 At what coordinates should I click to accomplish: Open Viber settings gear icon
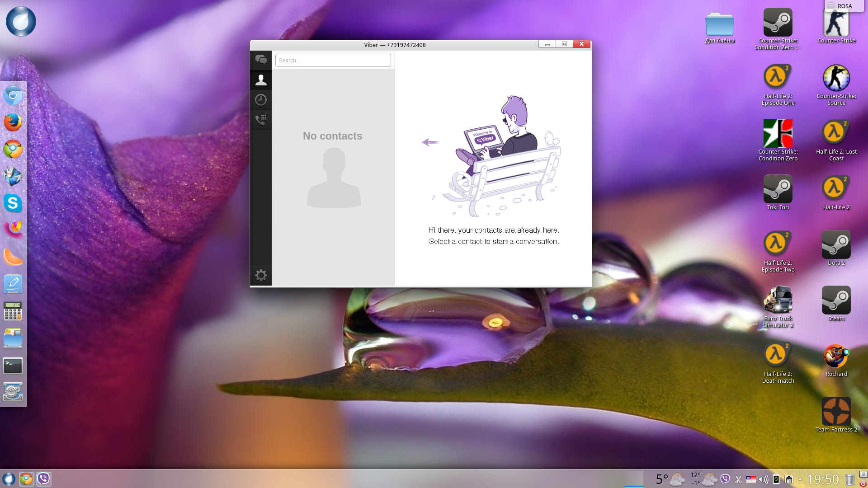[x=261, y=275]
